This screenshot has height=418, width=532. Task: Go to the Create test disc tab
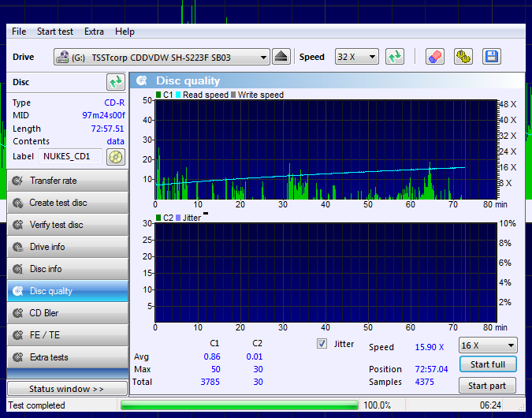68,203
